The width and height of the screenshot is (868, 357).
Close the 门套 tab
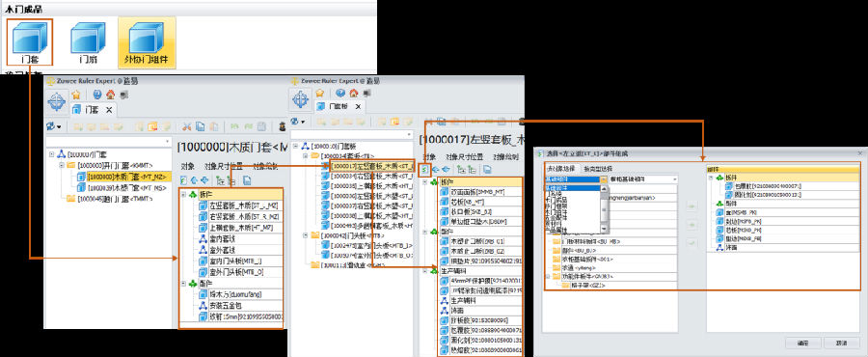click(x=108, y=110)
